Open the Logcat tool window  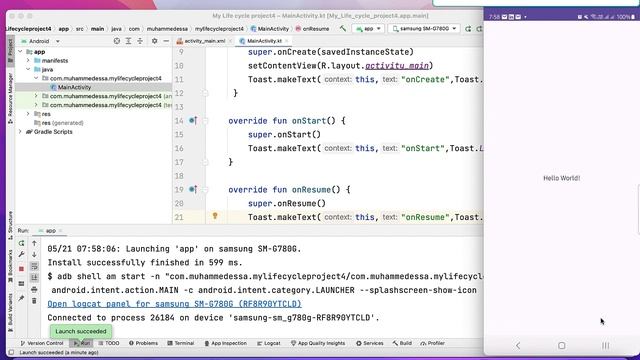coord(269,343)
